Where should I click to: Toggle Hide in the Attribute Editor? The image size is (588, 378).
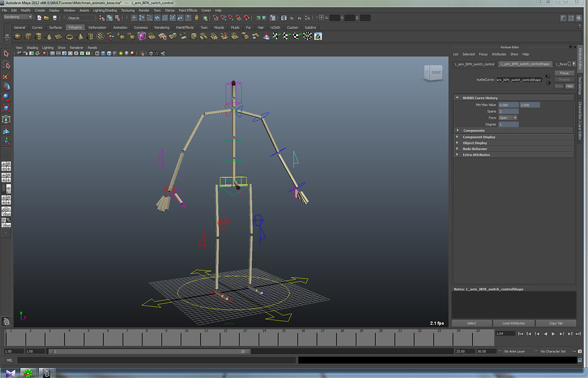pyautogui.click(x=569, y=86)
